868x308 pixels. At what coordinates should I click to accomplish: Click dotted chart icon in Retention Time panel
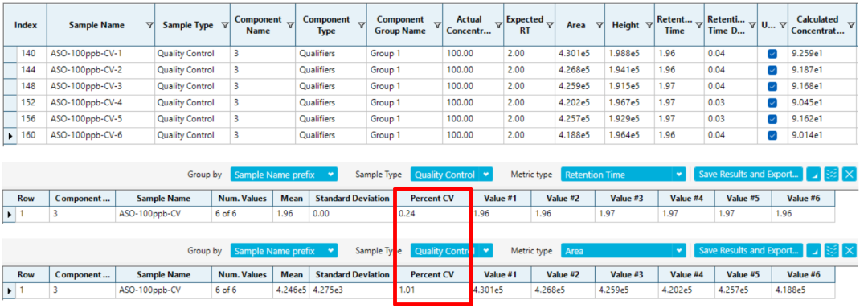click(x=831, y=174)
